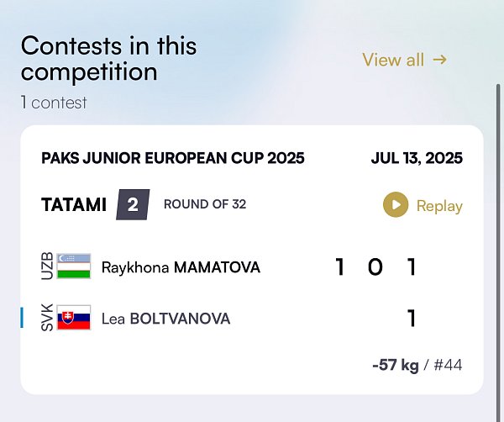Click the Uzbekistan flag icon
Screen dimensions: 504x422
tap(74, 266)
